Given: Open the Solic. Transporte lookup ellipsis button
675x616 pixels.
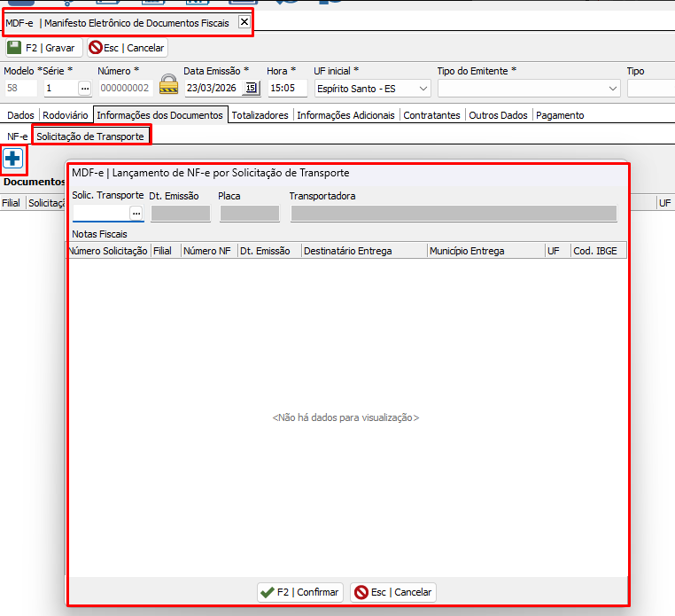Looking at the screenshot, I should click(x=136, y=213).
